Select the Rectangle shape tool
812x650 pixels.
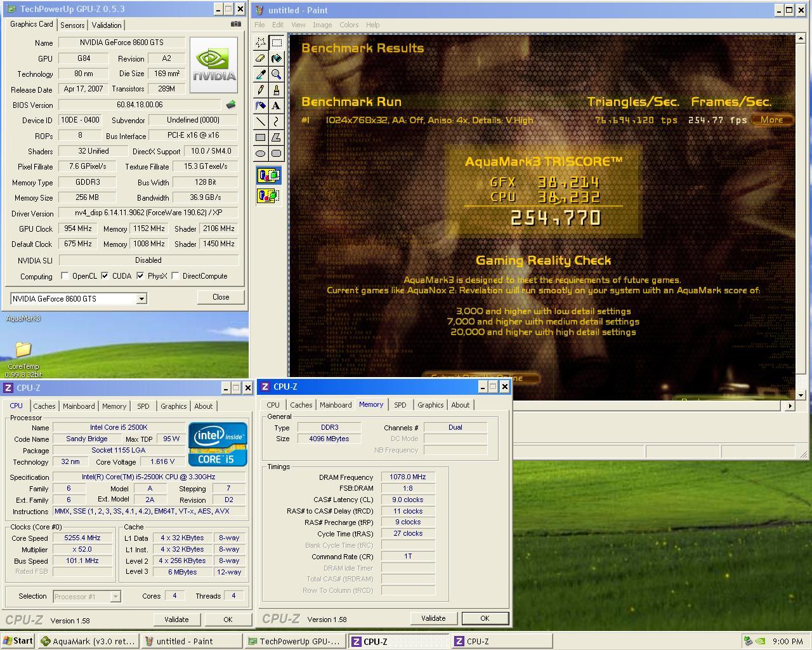(x=261, y=137)
